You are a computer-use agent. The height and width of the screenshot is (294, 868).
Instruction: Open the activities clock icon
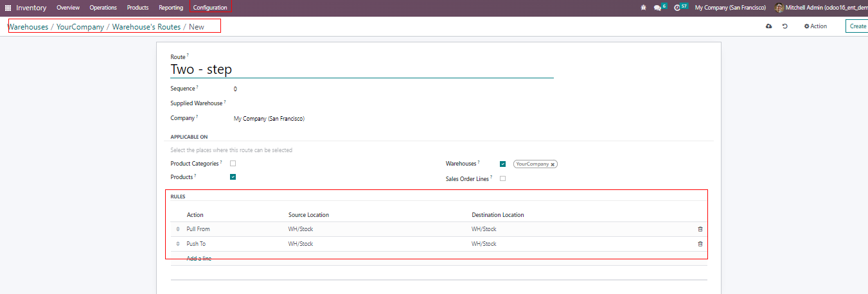point(677,8)
